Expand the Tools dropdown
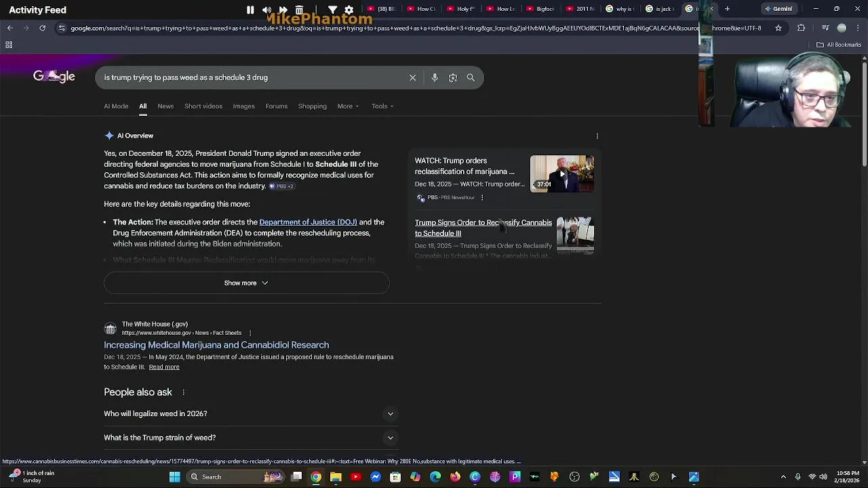Image resolution: width=868 pixels, height=488 pixels. click(x=382, y=106)
